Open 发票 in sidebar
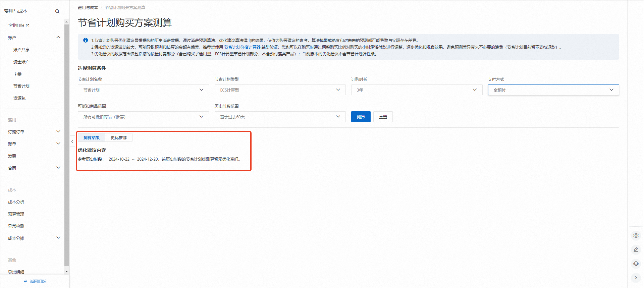The height and width of the screenshot is (288, 644). coord(12,156)
